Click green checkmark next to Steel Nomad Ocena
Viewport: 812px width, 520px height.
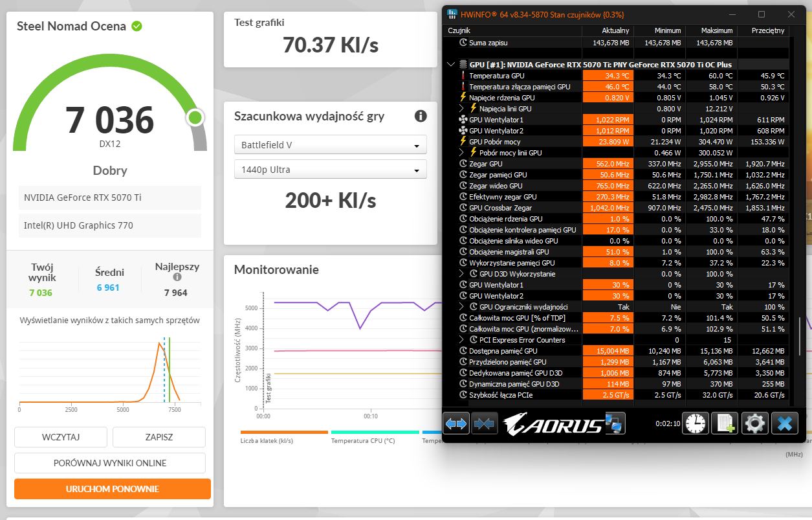(x=137, y=26)
